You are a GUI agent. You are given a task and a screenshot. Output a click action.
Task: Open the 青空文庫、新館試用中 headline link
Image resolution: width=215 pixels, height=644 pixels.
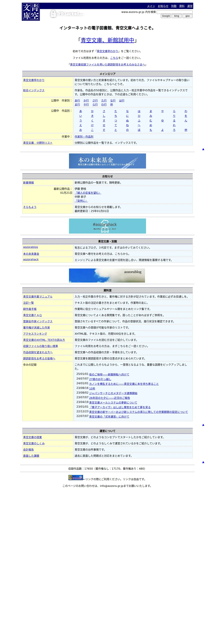107,40
